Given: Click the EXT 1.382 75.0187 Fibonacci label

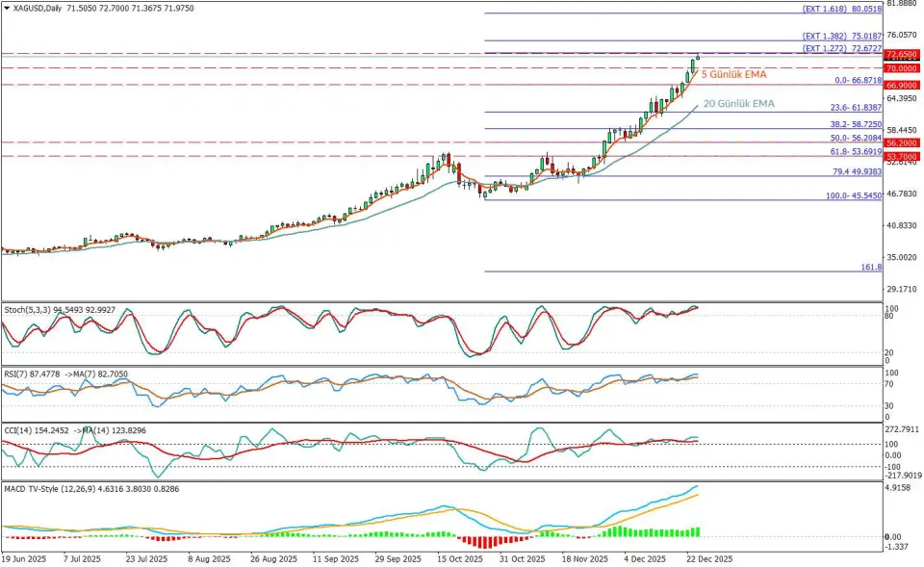Looking at the screenshot, I should pos(841,36).
